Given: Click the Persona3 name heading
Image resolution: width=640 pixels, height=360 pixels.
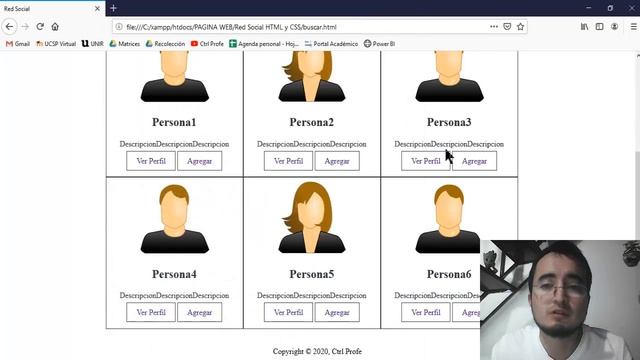Looking at the screenshot, I should pyautogui.click(x=449, y=122).
